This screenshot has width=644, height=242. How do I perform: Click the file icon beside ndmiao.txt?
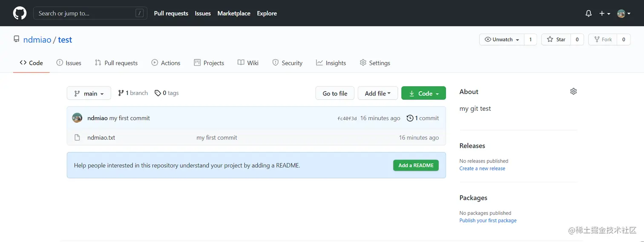tap(77, 138)
